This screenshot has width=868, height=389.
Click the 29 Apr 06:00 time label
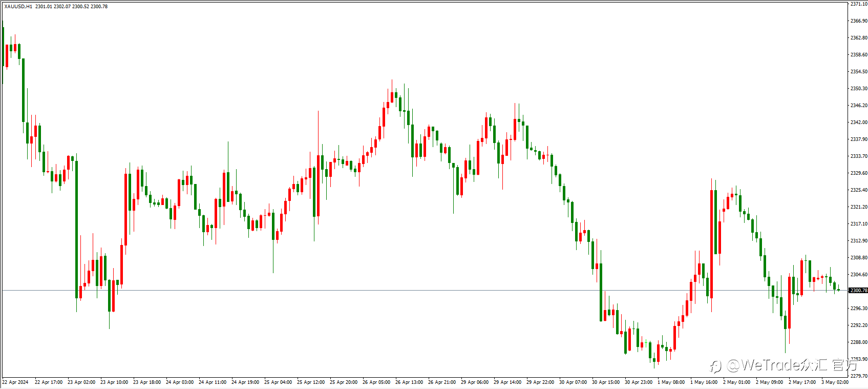tap(475, 382)
